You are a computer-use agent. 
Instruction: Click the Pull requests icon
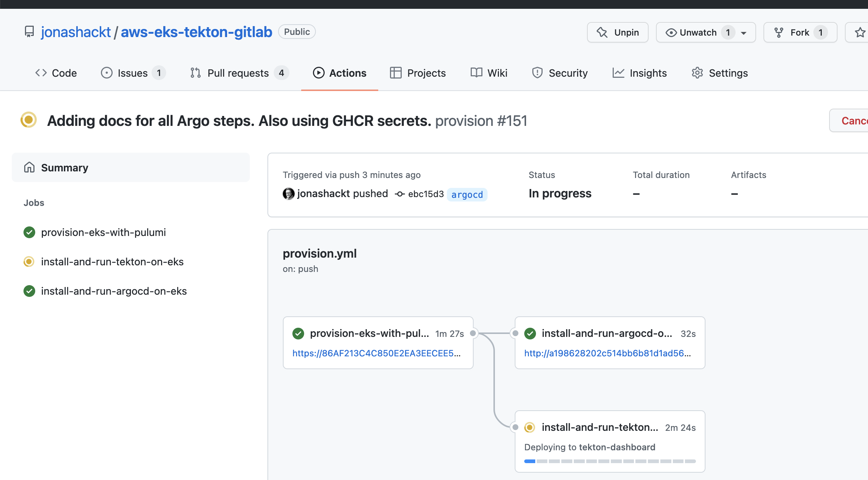tap(195, 73)
